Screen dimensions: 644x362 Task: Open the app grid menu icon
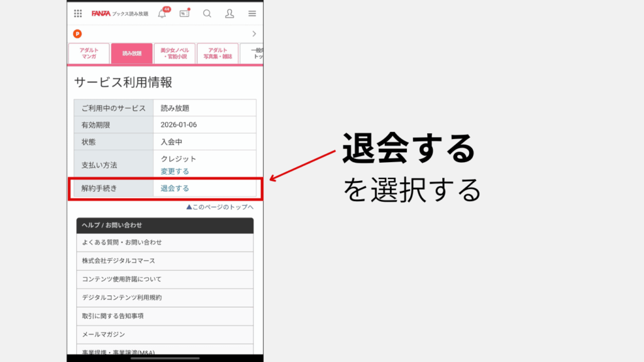coord(77,14)
